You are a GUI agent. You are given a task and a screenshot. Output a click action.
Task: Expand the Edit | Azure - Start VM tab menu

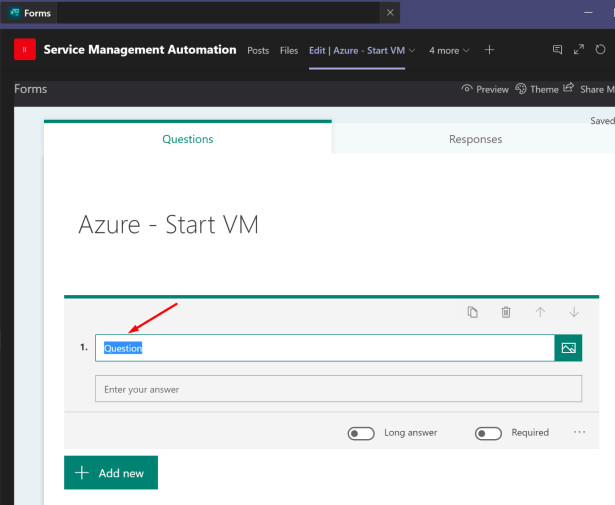point(411,50)
